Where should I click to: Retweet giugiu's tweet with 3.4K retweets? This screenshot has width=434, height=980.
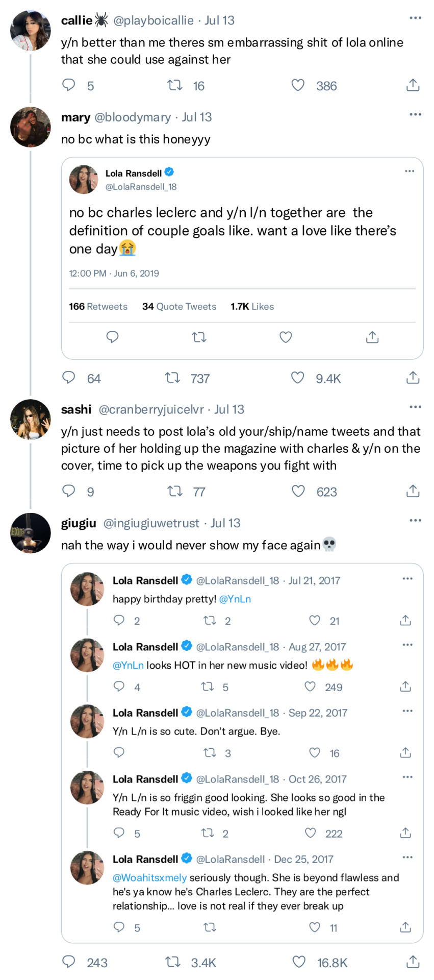(173, 962)
